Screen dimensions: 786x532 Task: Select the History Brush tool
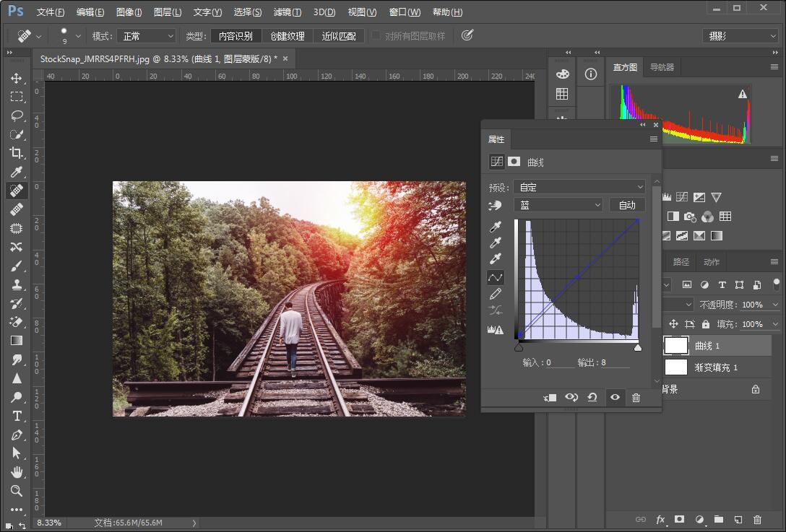[x=17, y=303]
